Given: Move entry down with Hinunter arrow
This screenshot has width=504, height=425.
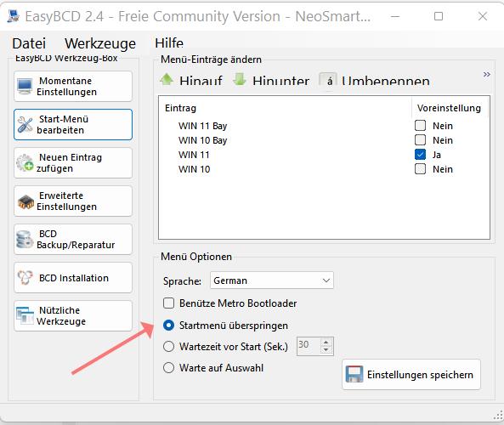Looking at the screenshot, I should (240, 79).
